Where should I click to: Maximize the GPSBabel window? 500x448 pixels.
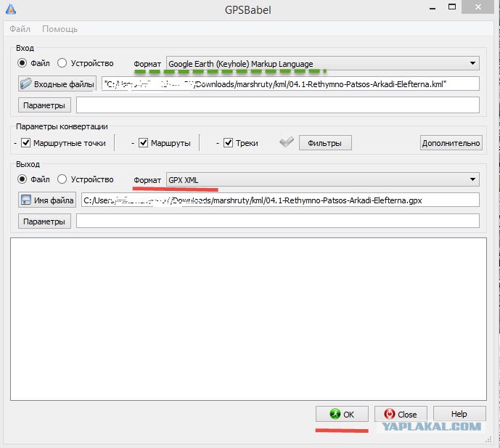click(x=452, y=7)
